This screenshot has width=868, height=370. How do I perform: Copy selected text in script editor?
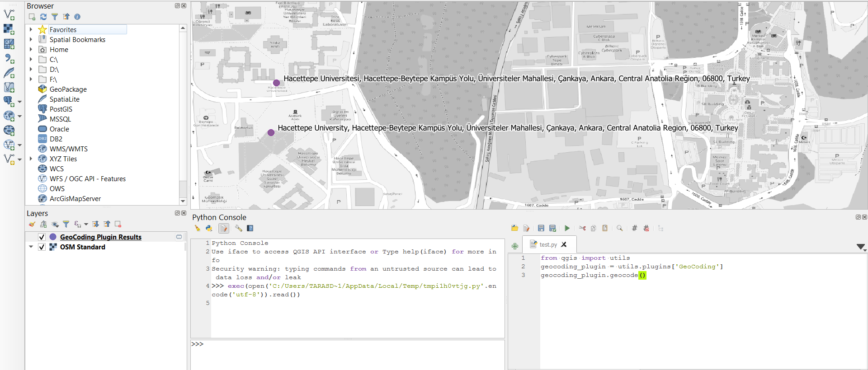point(594,228)
